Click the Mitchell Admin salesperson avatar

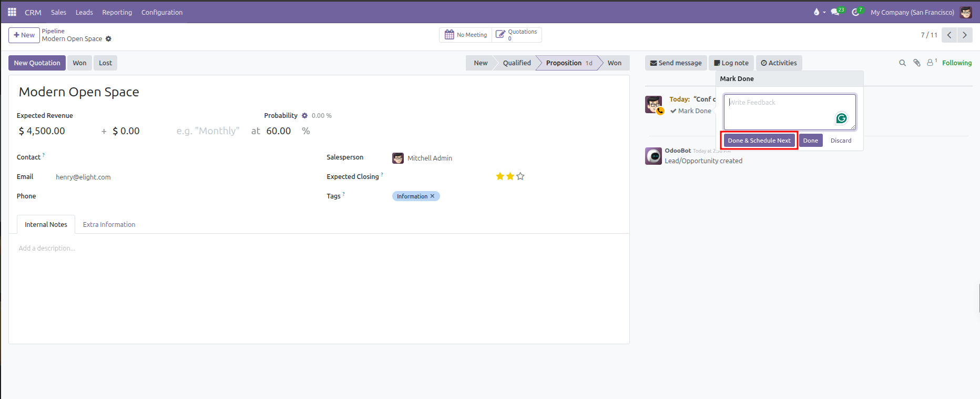coord(398,158)
